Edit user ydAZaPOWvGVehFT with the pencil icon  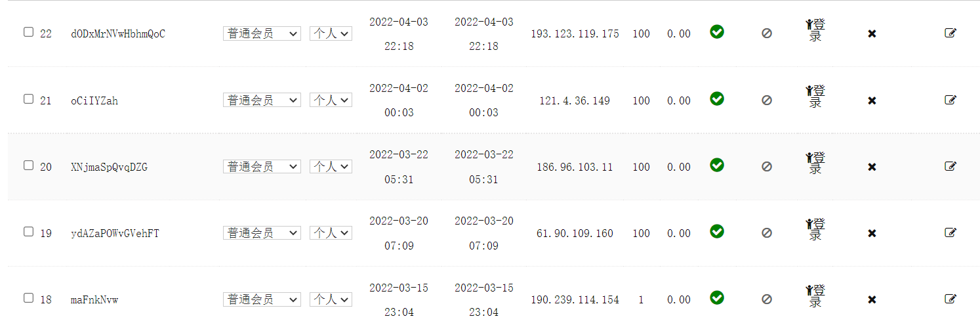tap(950, 232)
